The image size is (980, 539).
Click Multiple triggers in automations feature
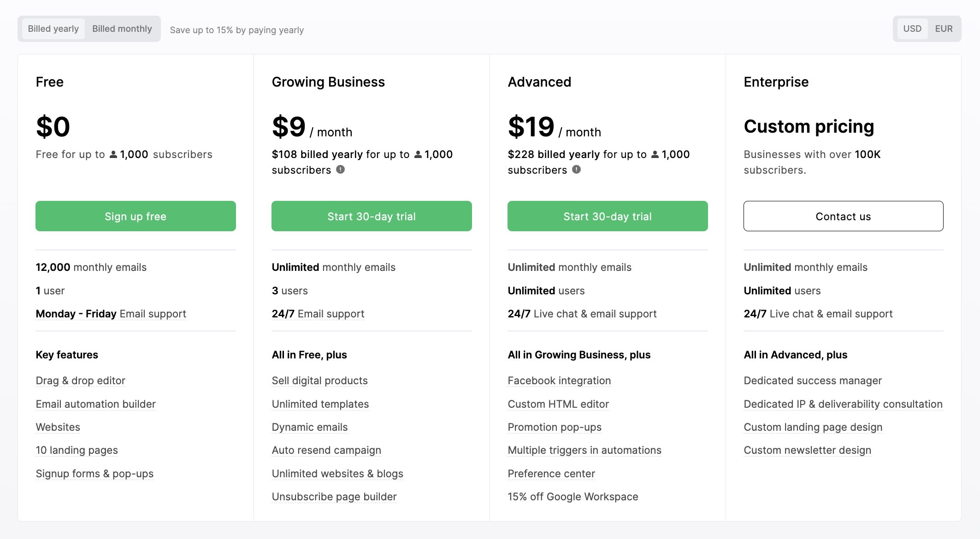coord(584,450)
